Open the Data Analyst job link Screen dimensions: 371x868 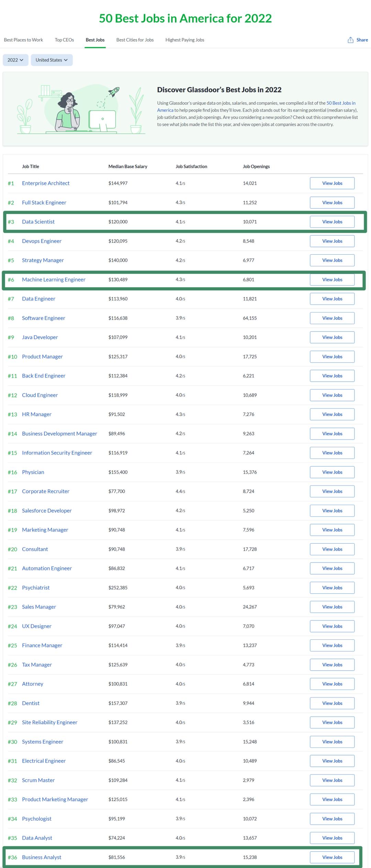click(x=37, y=838)
